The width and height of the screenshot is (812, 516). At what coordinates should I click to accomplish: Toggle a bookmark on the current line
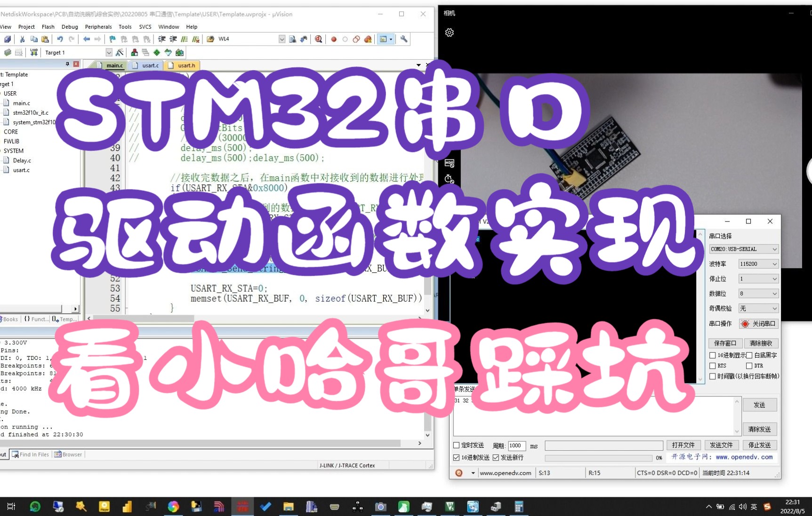(112, 39)
